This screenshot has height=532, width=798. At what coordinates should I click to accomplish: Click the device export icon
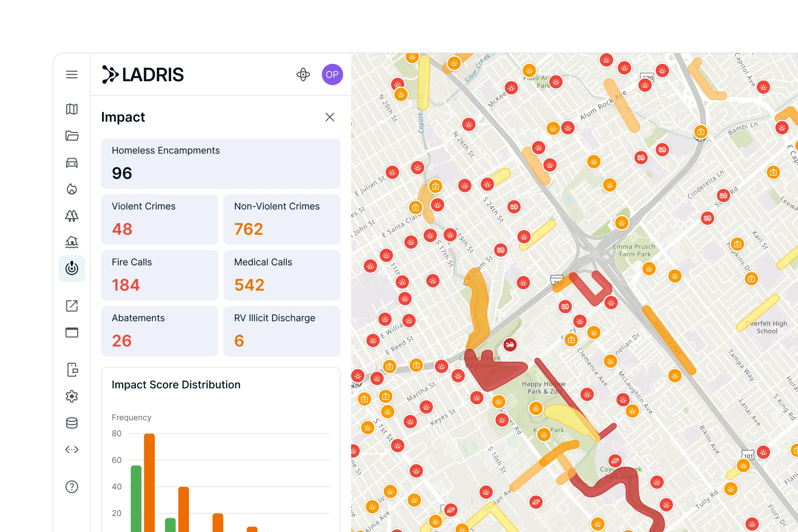(72, 370)
